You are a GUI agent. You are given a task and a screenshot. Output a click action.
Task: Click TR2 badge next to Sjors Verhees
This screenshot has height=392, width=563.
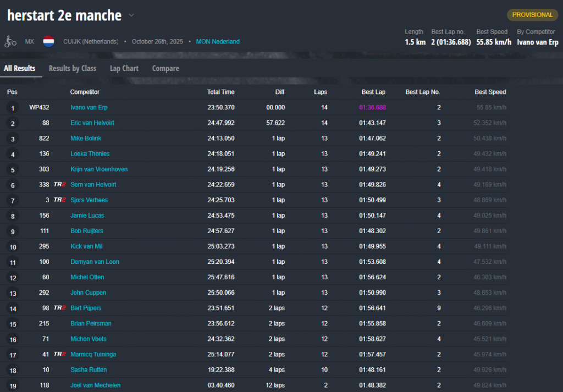coord(60,200)
